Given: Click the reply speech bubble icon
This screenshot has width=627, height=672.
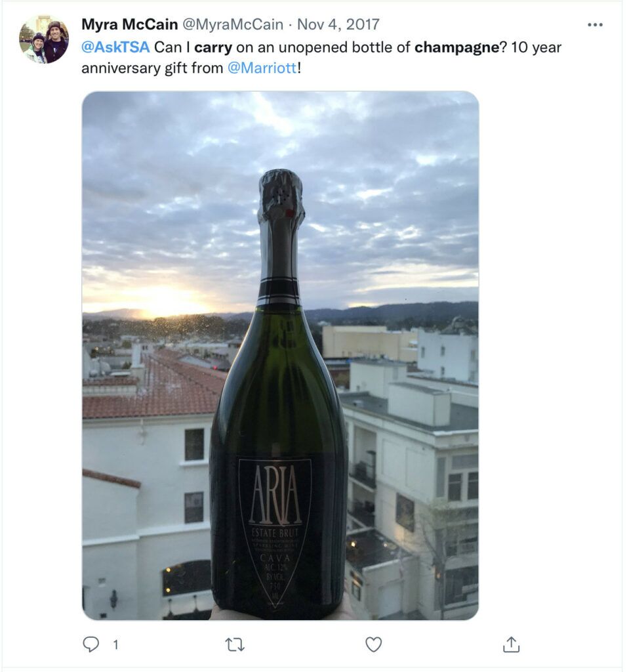Looking at the screenshot, I should pyautogui.click(x=91, y=644).
